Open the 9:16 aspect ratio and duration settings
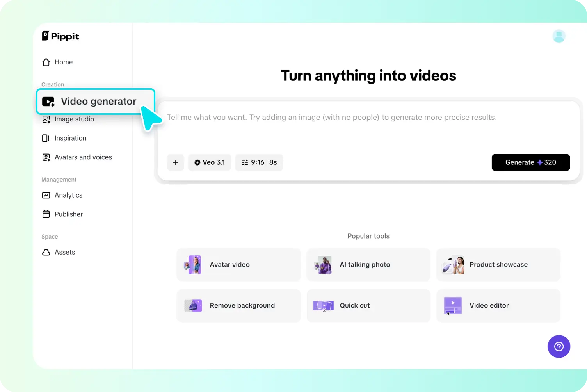The width and height of the screenshot is (587, 392). (x=259, y=162)
